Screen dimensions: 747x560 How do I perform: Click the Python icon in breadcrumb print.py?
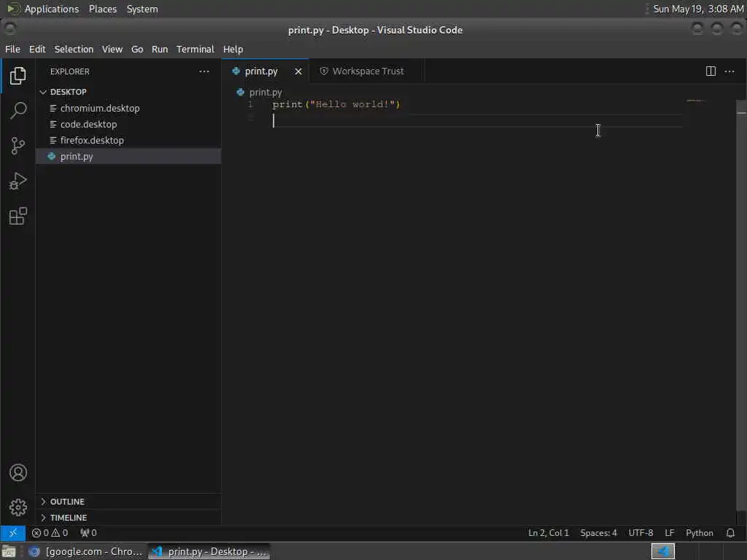point(241,93)
